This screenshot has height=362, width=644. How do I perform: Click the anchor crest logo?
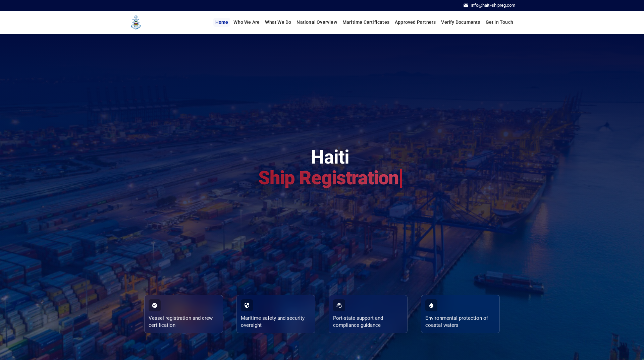[x=136, y=22]
